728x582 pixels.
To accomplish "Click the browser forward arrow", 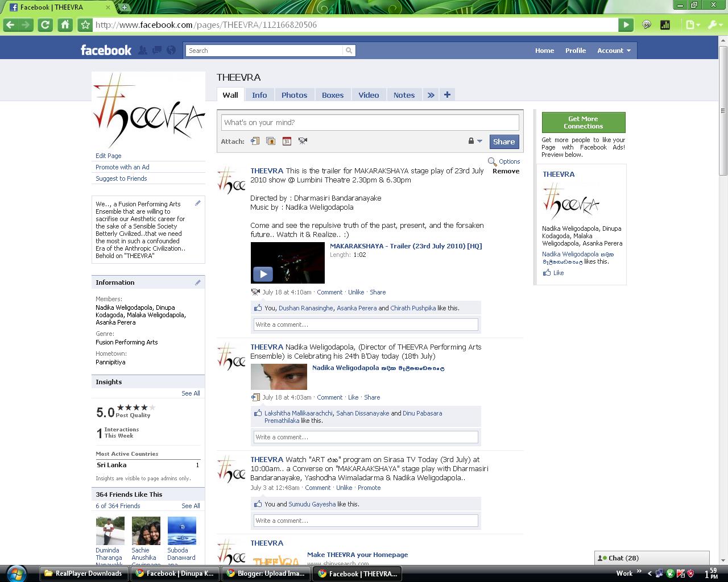I will point(25,24).
